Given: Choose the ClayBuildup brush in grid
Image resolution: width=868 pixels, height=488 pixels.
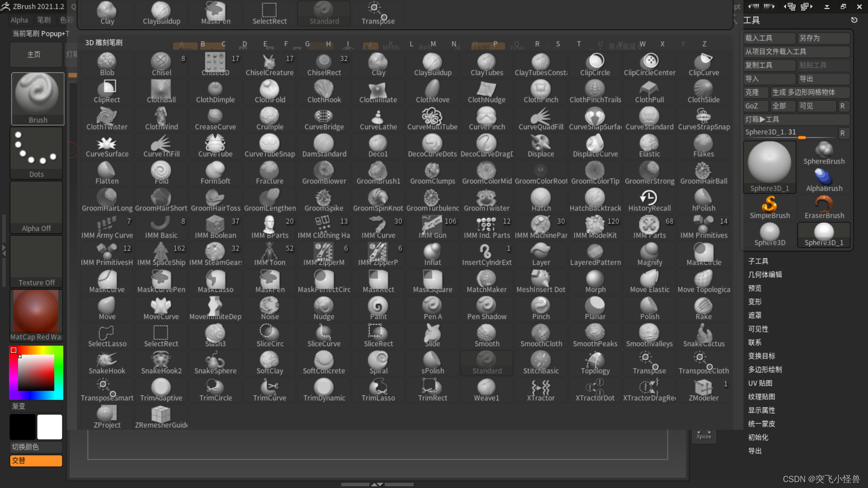Looking at the screenshot, I should point(432,65).
